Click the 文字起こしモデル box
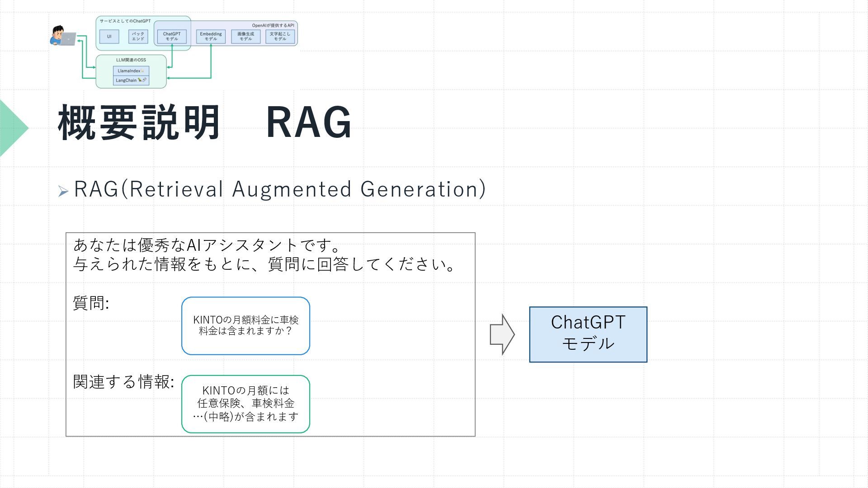Viewport: 868px width, 488px height. click(x=280, y=37)
